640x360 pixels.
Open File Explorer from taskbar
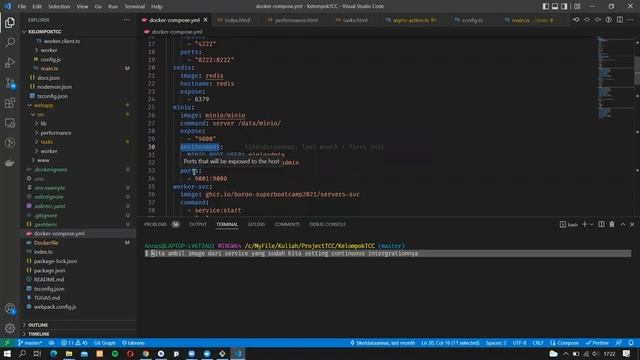pos(69,353)
